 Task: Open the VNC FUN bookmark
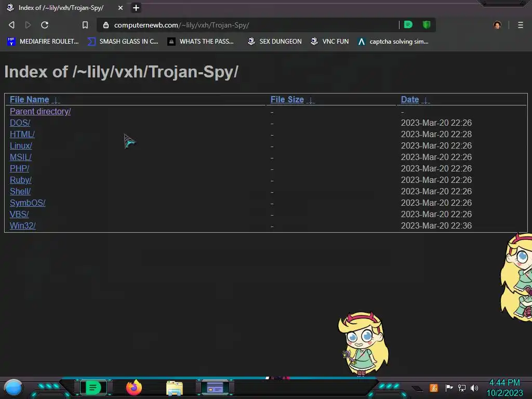pyautogui.click(x=329, y=42)
